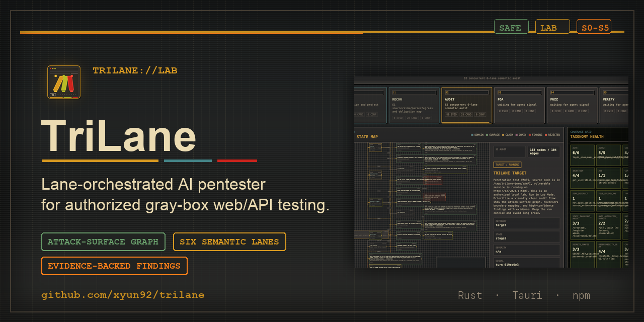Click the SIGNAL turn 019ec9e3 field
This screenshot has height=322, width=644.
526,263
